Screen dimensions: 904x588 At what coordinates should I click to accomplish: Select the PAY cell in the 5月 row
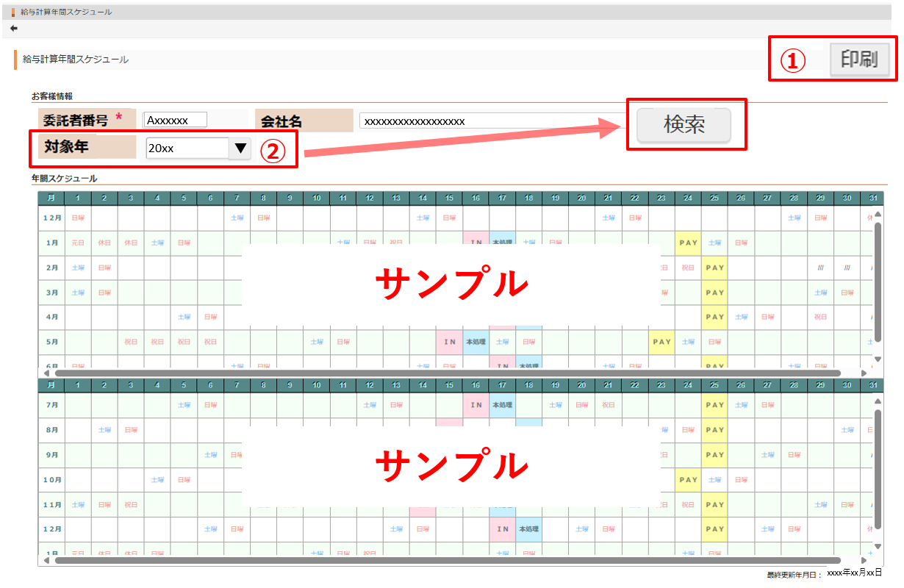pos(661,342)
